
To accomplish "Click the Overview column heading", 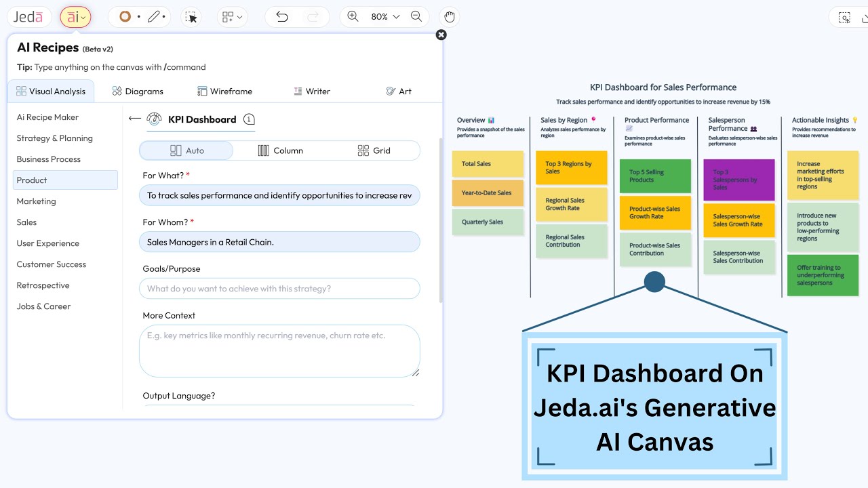I will (x=475, y=120).
